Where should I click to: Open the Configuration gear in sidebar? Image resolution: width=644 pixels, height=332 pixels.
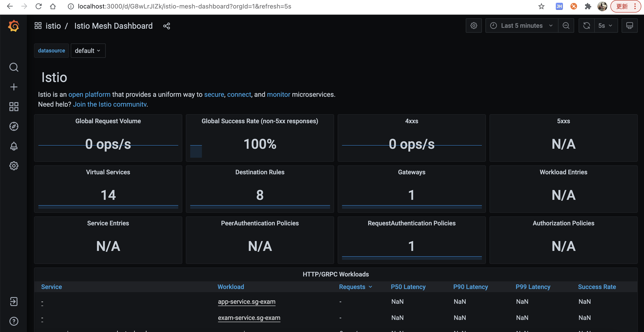(x=14, y=166)
